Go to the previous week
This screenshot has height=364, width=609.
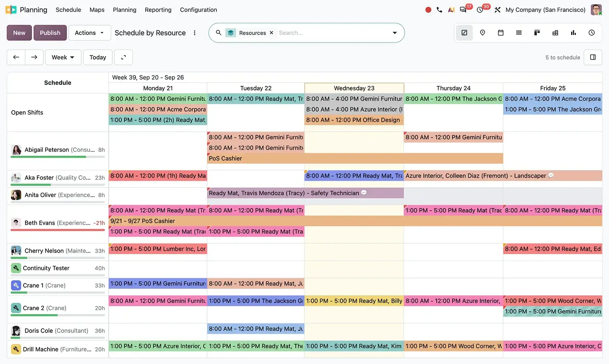(16, 57)
